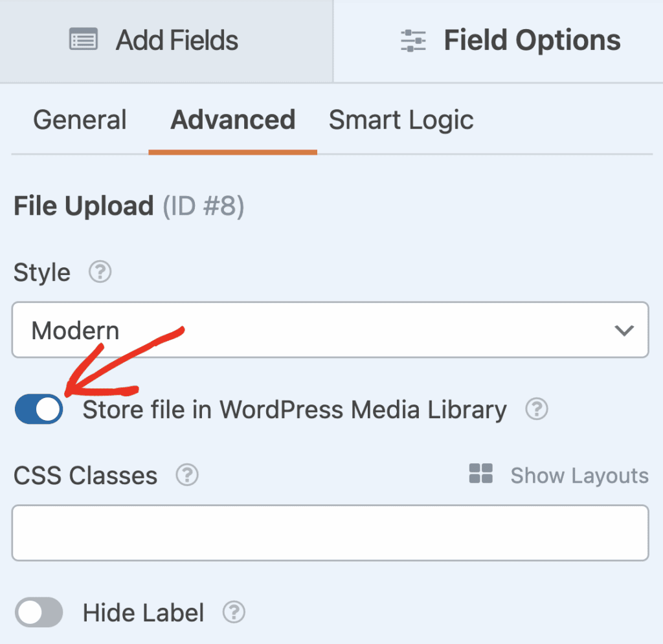
Task: Disable Store file in WordPress Media Library
Action: click(x=38, y=409)
